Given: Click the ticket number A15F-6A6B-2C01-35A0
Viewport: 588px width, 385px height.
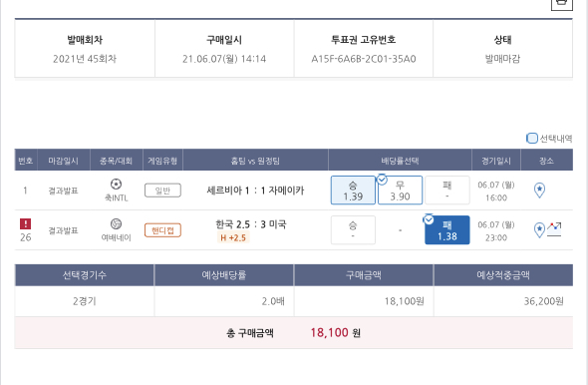Looking at the screenshot, I should pyautogui.click(x=364, y=59).
